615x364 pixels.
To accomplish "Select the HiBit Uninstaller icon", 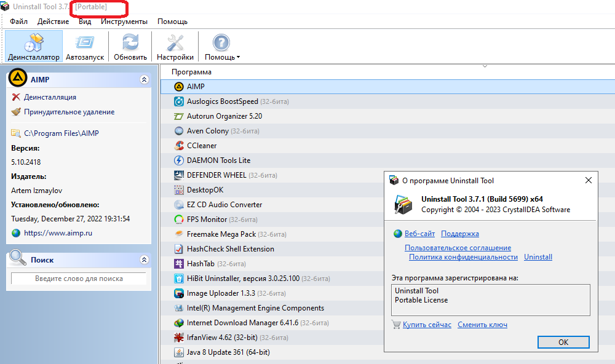I will [x=179, y=279].
